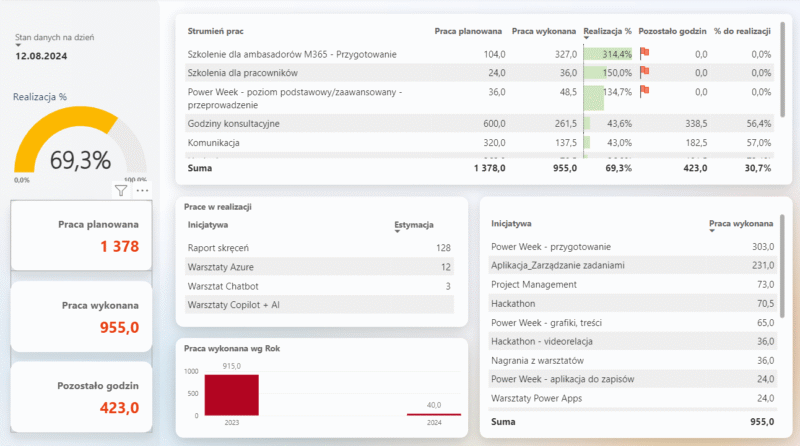Sort by the % do realizacji column header
This screenshot has width=800, height=446.
point(742,32)
